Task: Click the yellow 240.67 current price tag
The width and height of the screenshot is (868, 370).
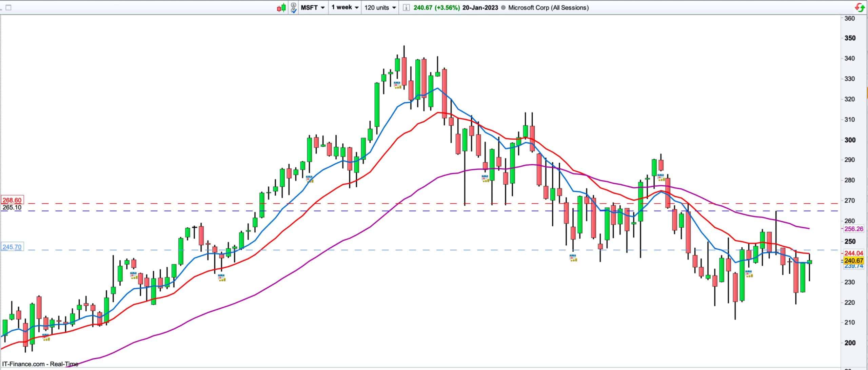Action: (853, 261)
